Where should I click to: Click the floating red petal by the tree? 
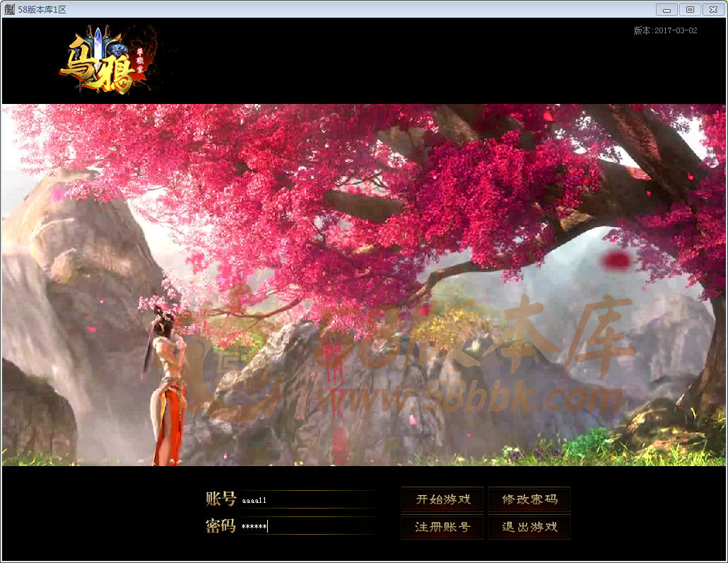[x=616, y=260]
